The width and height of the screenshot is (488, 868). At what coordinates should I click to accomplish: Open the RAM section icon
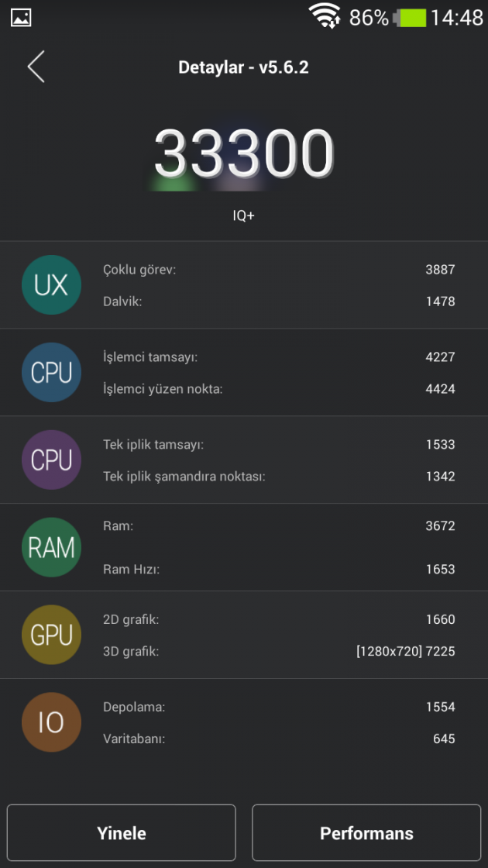tap(51, 547)
